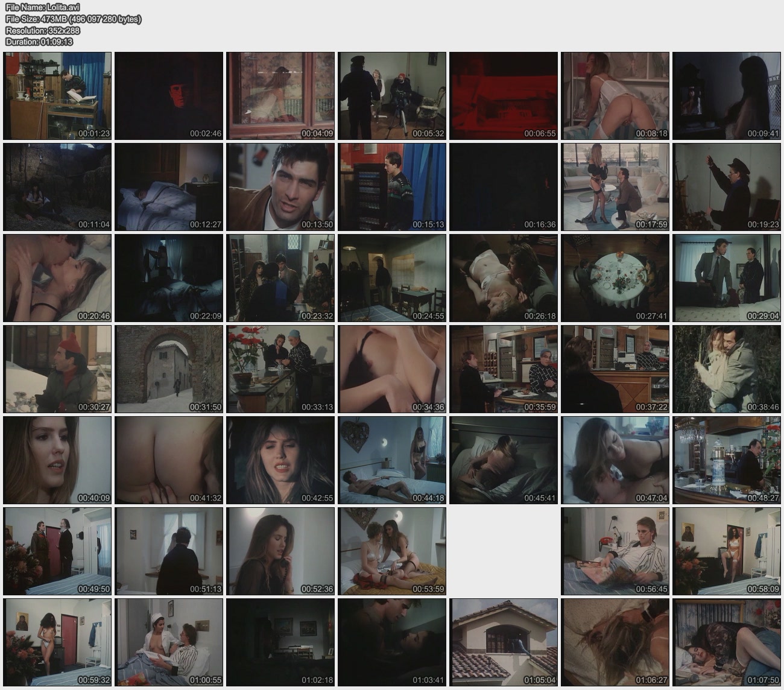Open the dark room frame at 01:02:18
This screenshot has height=690, width=784.
pyautogui.click(x=280, y=642)
